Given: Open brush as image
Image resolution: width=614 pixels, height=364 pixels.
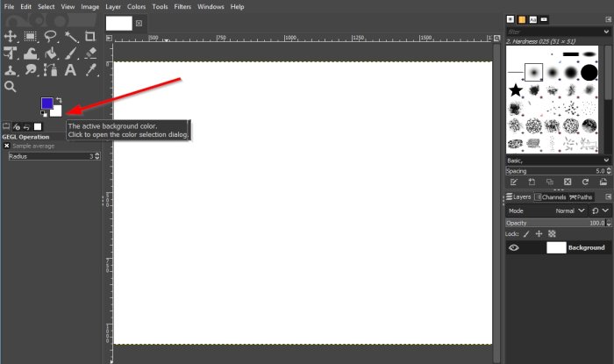Looking at the screenshot, I should (x=603, y=182).
